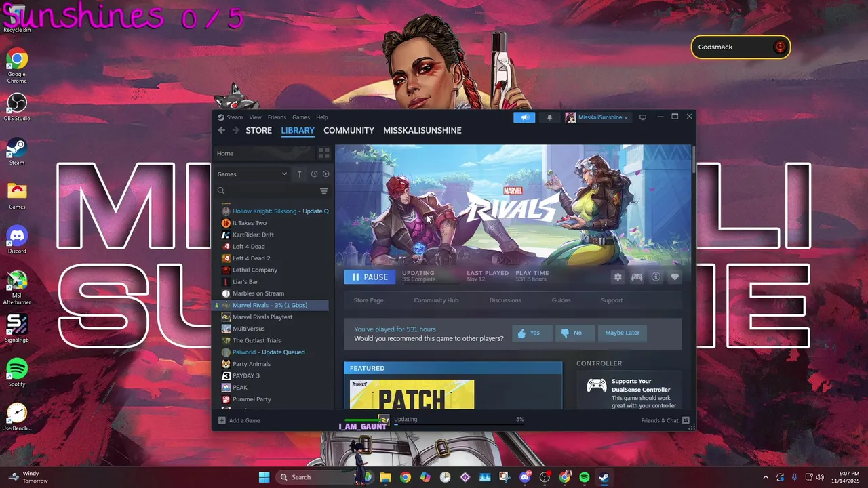The height and width of the screenshot is (488, 868).
Task: Open the Games menu in Steam
Action: pyautogui.click(x=301, y=117)
